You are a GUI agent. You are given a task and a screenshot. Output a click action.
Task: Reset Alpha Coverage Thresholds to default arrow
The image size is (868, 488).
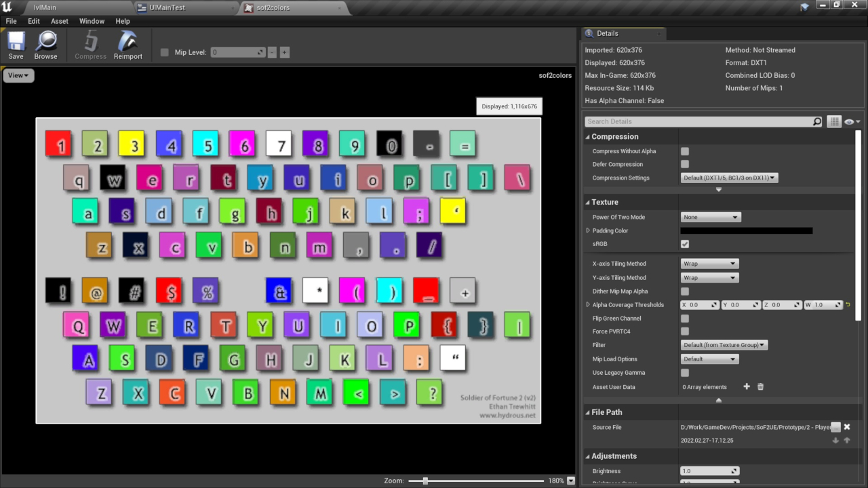point(848,305)
